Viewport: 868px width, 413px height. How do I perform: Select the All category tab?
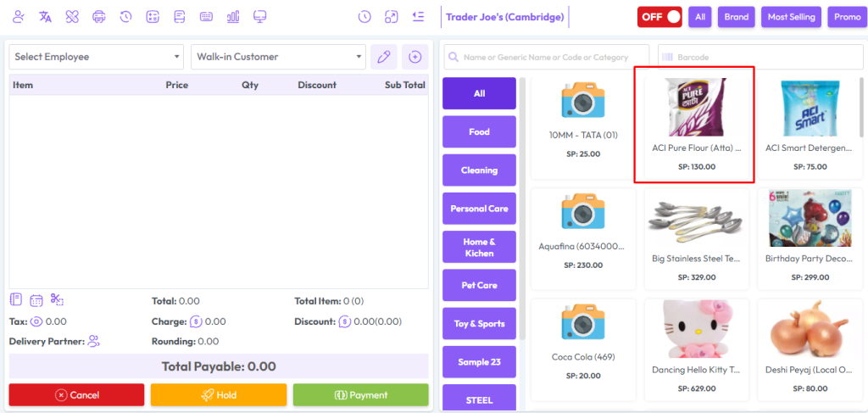480,93
